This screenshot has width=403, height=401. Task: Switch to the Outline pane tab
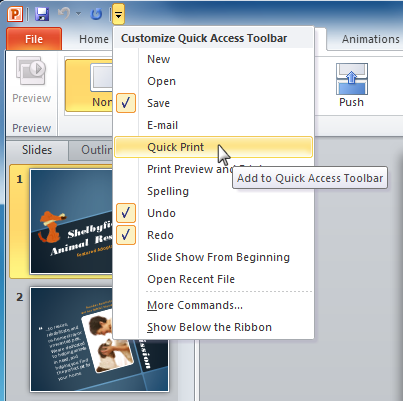[91, 150]
